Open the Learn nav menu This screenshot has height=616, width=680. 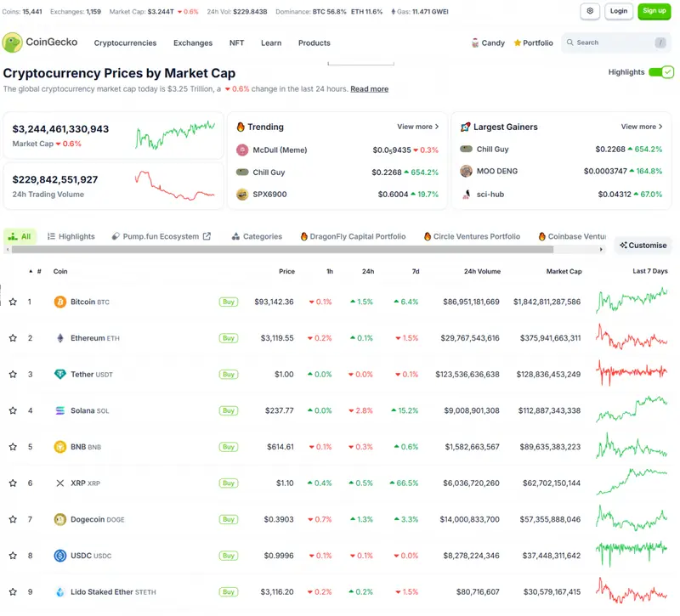[x=271, y=43]
